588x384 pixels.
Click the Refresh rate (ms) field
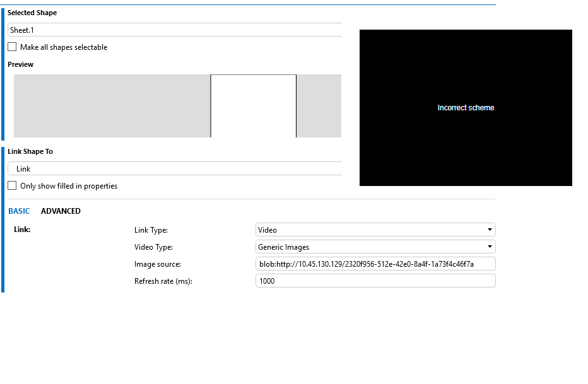coord(375,281)
